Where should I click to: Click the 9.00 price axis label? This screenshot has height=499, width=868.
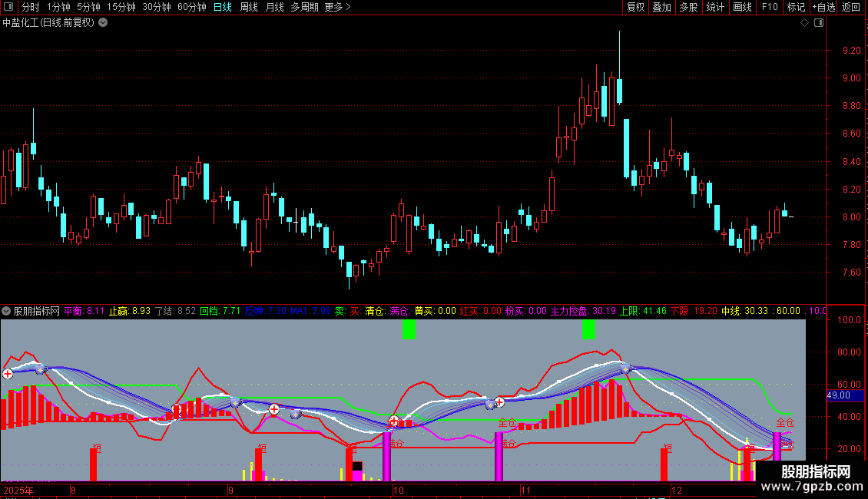851,78
